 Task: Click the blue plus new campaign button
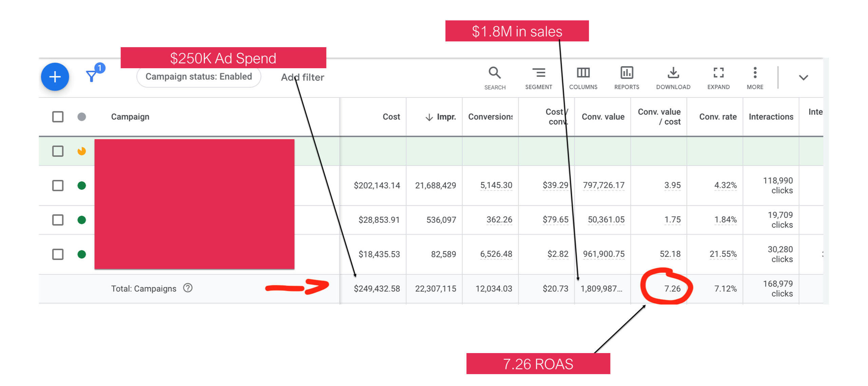click(55, 77)
